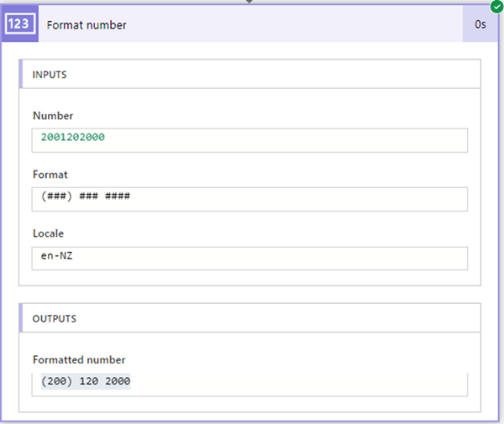Click the INPUTS section header
504x424 pixels.
coord(50,75)
